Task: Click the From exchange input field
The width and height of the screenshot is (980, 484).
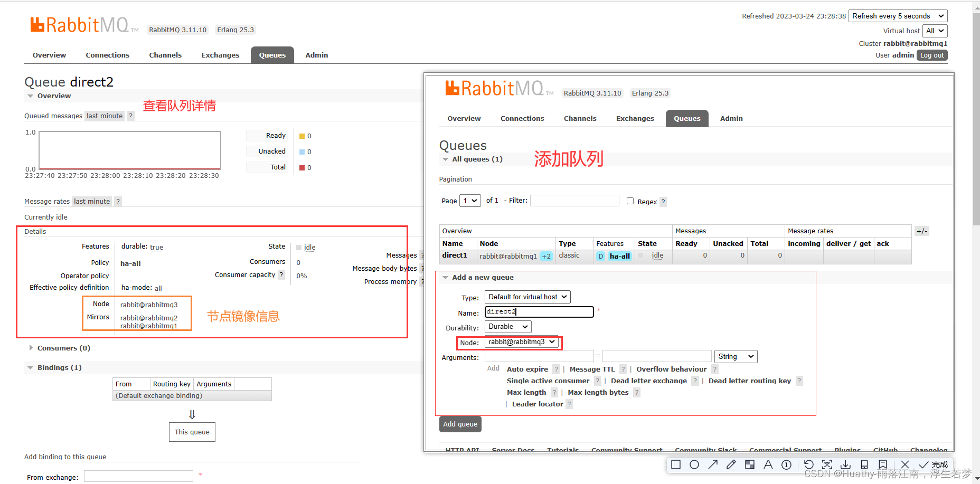Action: click(138, 476)
